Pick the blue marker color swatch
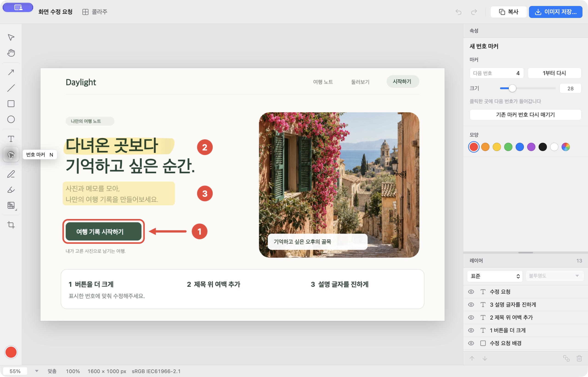Image resolution: width=588 pixels, height=377 pixels. 520,147
